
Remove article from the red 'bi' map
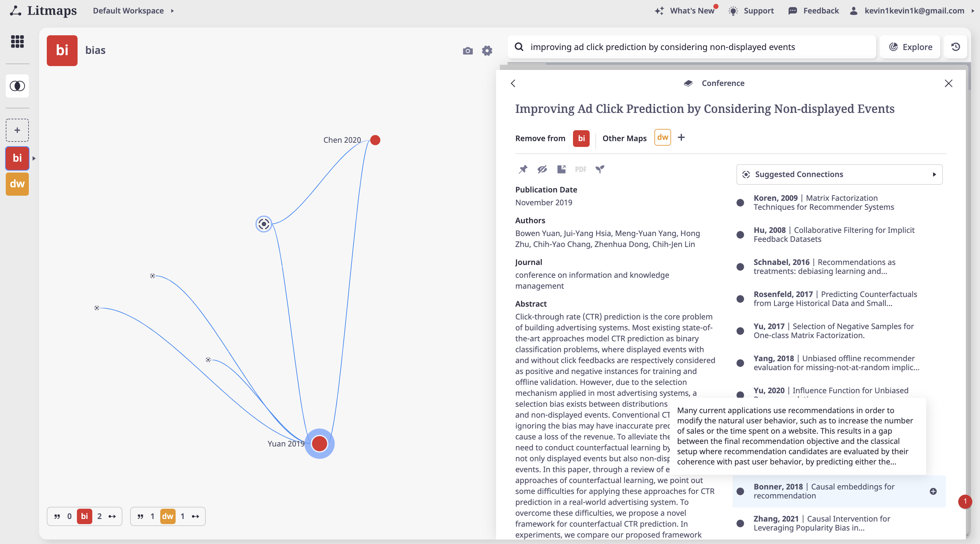(581, 138)
